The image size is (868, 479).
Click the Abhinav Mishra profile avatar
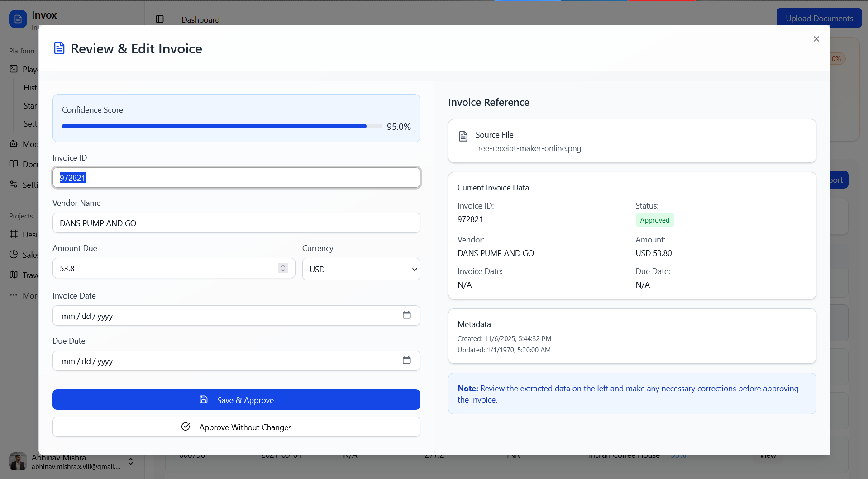pyautogui.click(x=18, y=461)
